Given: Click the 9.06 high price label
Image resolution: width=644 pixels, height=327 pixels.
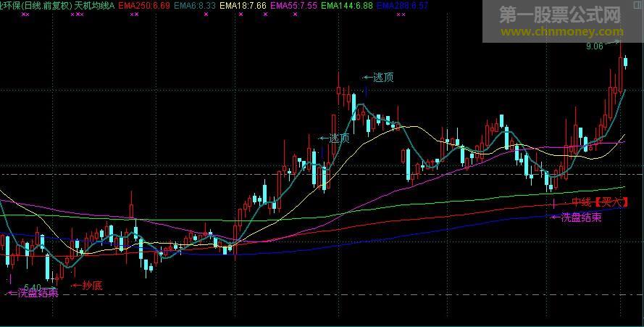Looking at the screenshot, I should [594, 46].
